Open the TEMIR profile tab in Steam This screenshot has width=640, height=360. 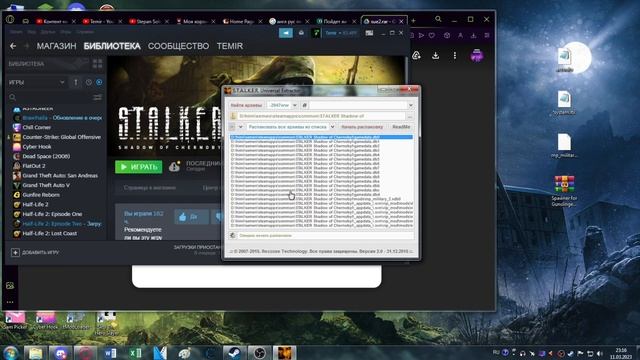click(230, 46)
